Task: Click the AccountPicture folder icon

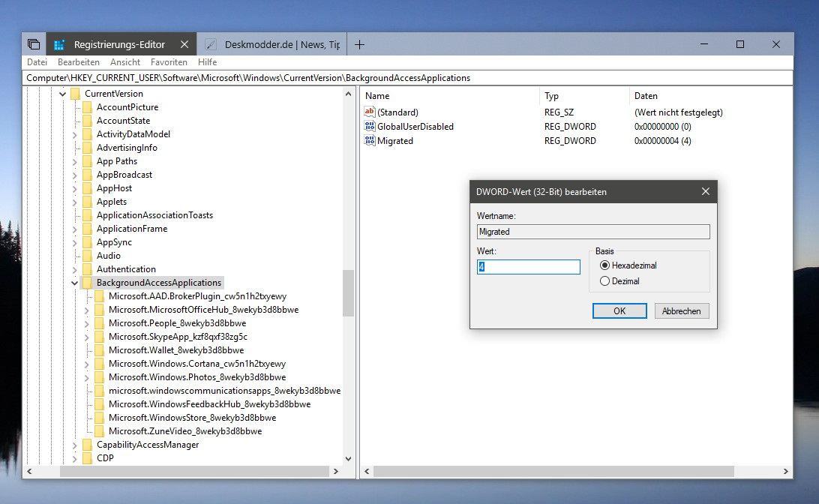Action: tap(87, 107)
